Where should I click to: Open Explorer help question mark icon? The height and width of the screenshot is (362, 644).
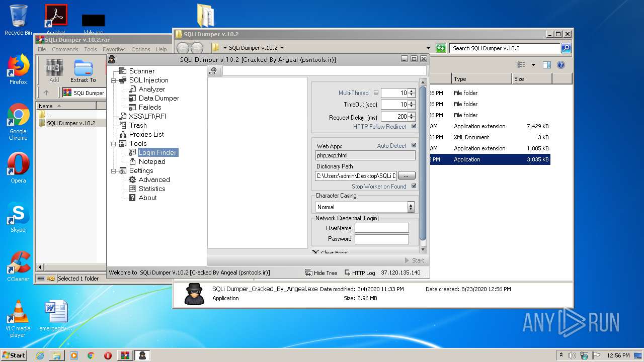click(x=561, y=65)
